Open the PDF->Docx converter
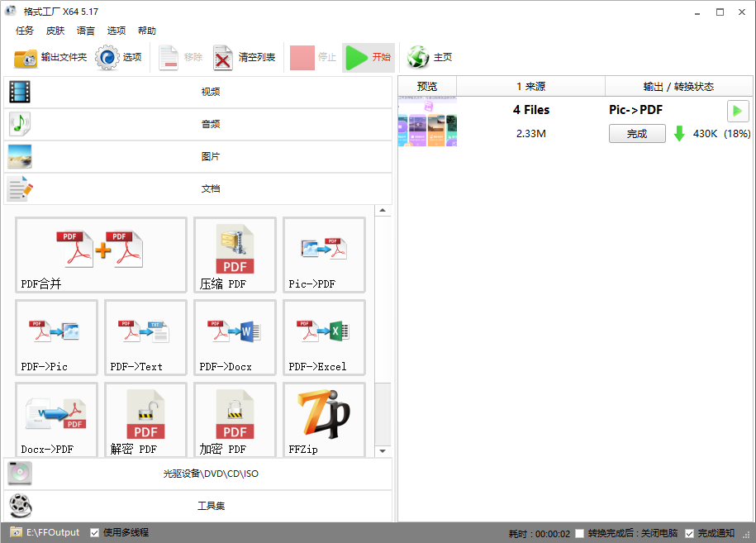Image resolution: width=756 pixels, height=543 pixels. (235, 337)
